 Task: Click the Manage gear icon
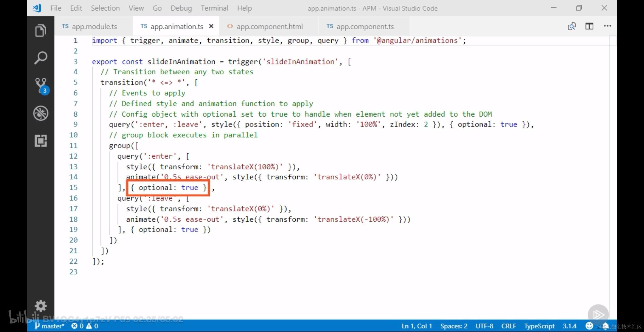pyautogui.click(x=41, y=306)
